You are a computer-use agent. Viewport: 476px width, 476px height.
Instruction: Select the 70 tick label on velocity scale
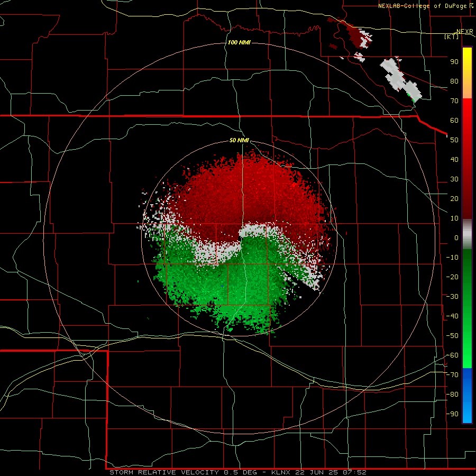(x=454, y=101)
